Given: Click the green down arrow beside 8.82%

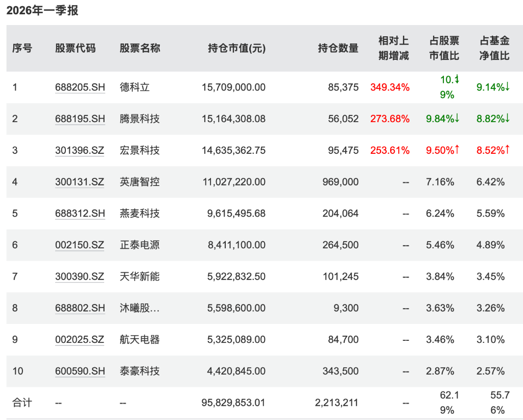Looking at the screenshot, I should (507, 119).
